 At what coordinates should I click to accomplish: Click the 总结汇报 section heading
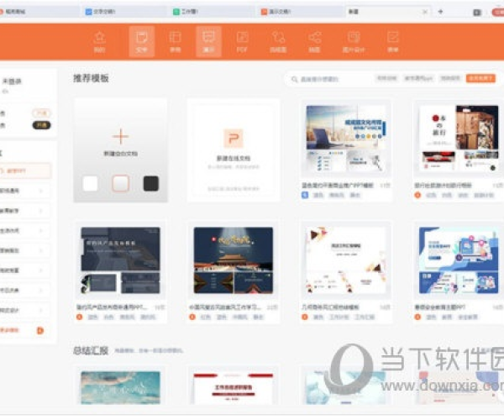[x=91, y=350]
